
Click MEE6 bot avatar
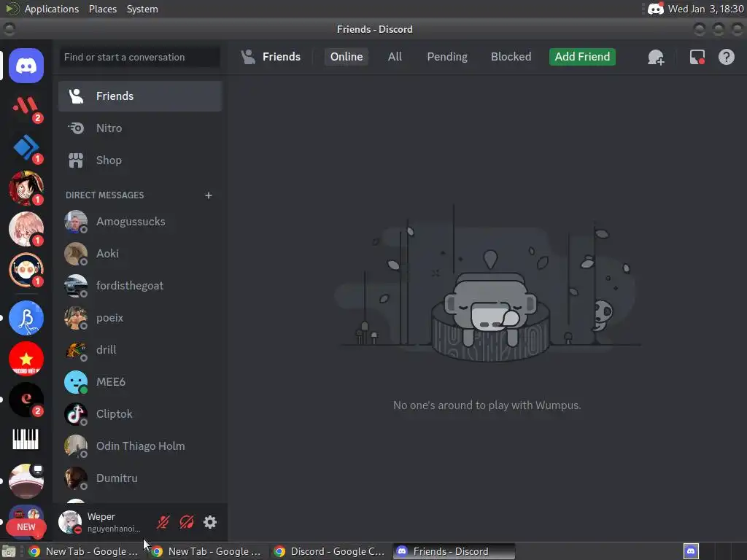point(76,382)
